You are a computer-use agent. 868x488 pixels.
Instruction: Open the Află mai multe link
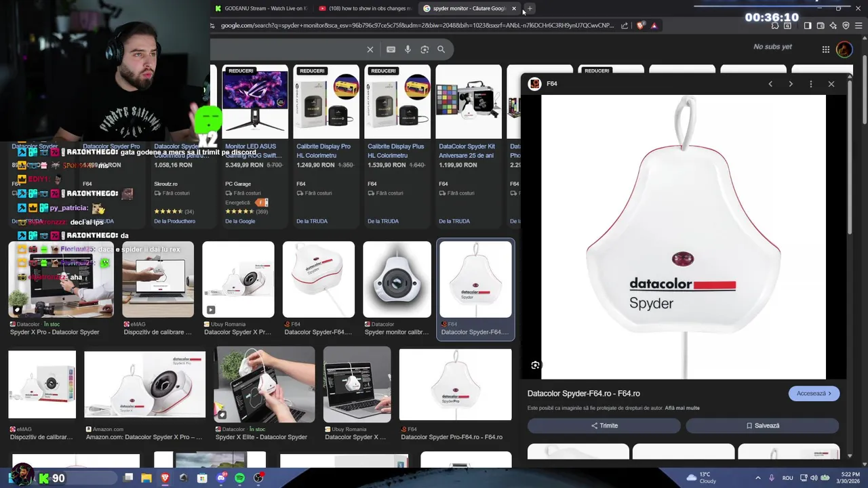pyautogui.click(x=682, y=408)
